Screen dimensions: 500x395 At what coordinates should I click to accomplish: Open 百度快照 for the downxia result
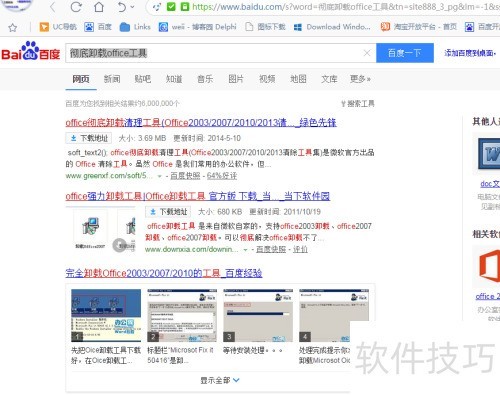pyautogui.click(x=271, y=249)
